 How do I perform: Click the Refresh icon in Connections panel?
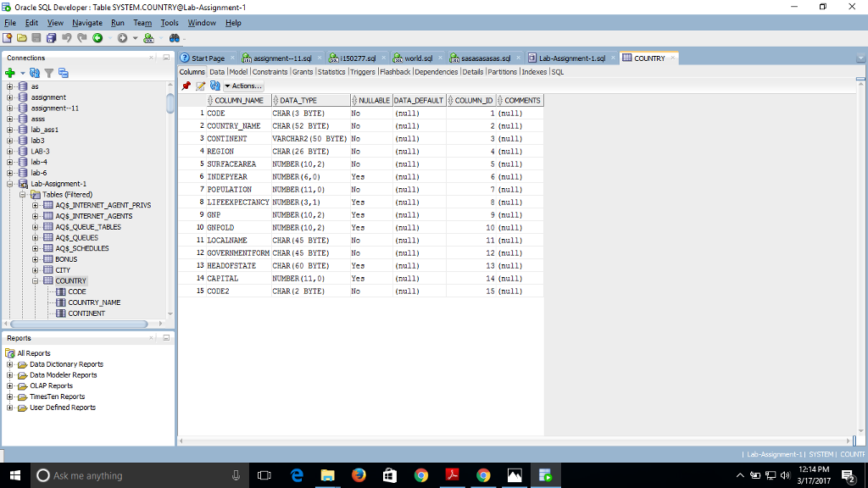[34, 72]
